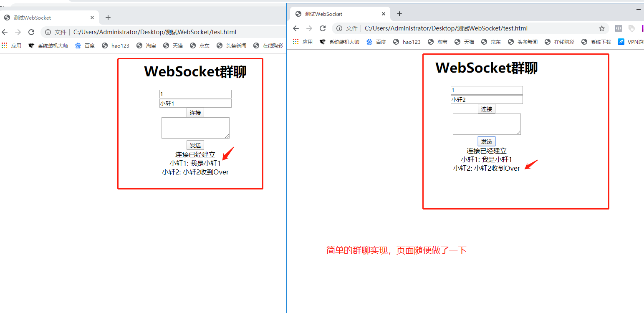Open the 淘宝 bookmark

pos(146,45)
